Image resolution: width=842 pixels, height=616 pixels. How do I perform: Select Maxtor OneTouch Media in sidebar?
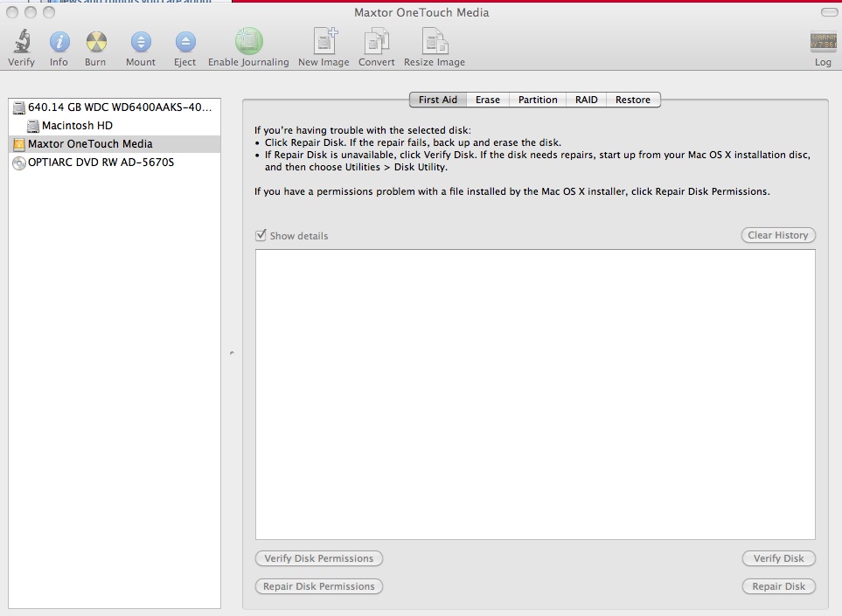pos(115,144)
